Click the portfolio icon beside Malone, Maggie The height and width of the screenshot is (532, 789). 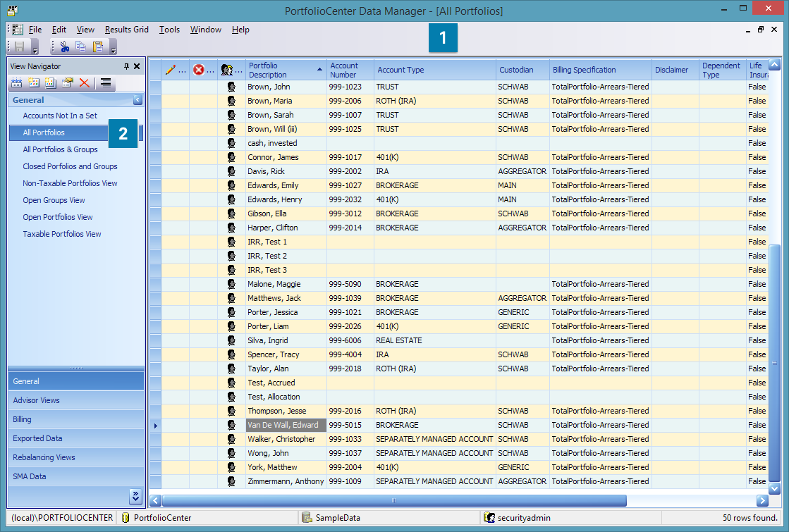(x=231, y=284)
